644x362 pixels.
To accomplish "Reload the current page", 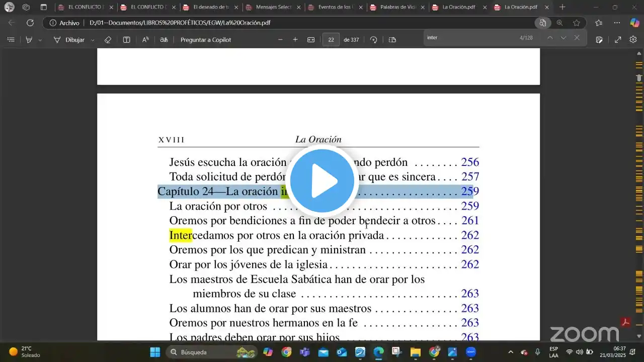I will point(30,23).
